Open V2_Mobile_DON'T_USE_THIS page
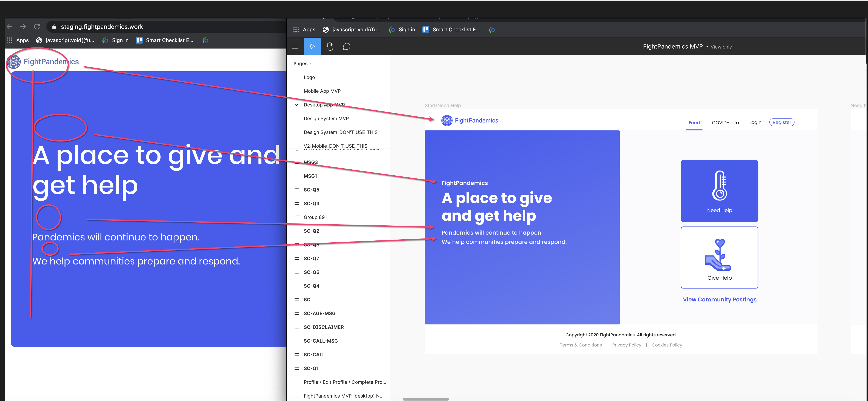The image size is (868, 401). coord(335,146)
